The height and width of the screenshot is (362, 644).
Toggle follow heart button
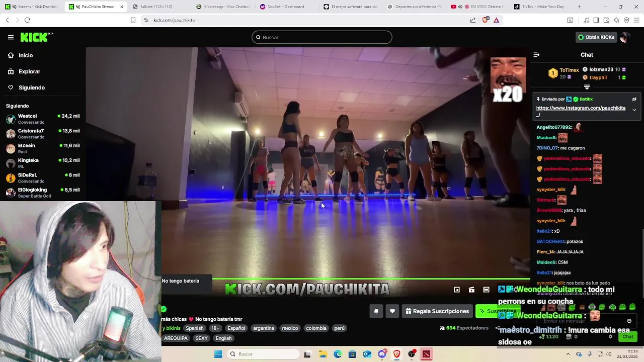(392, 311)
